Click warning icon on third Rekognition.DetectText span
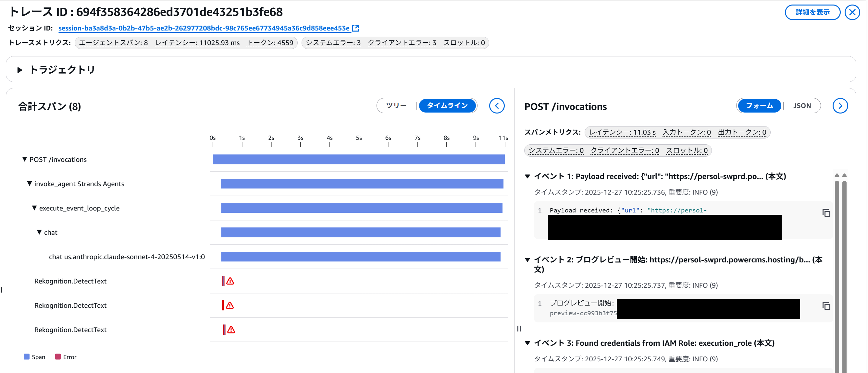This screenshot has height=373, width=868. coord(231,330)
